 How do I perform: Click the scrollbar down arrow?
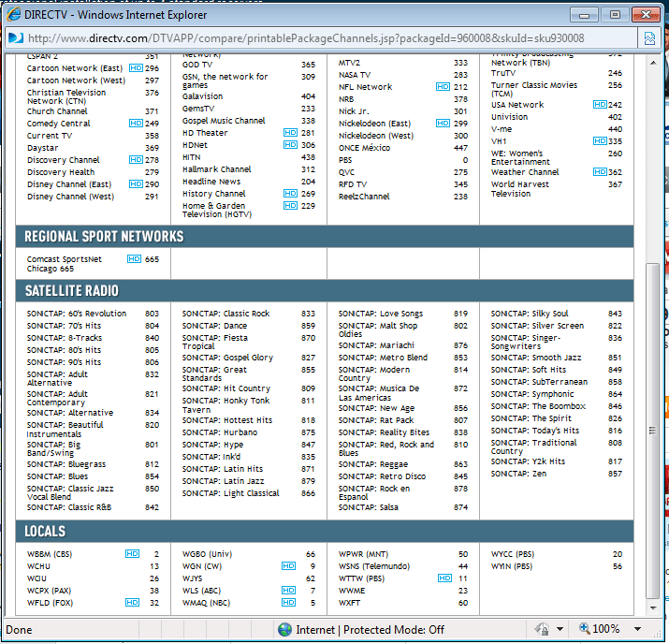click(x=653, y=607)
